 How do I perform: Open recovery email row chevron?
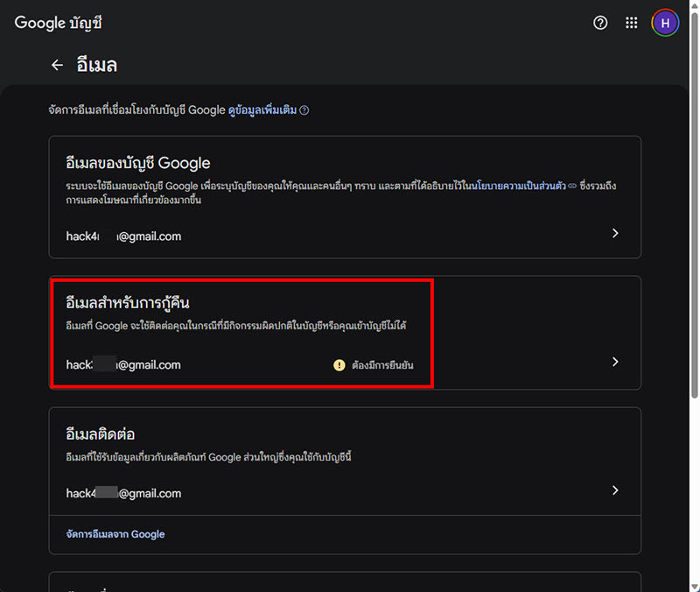point(615,362)
